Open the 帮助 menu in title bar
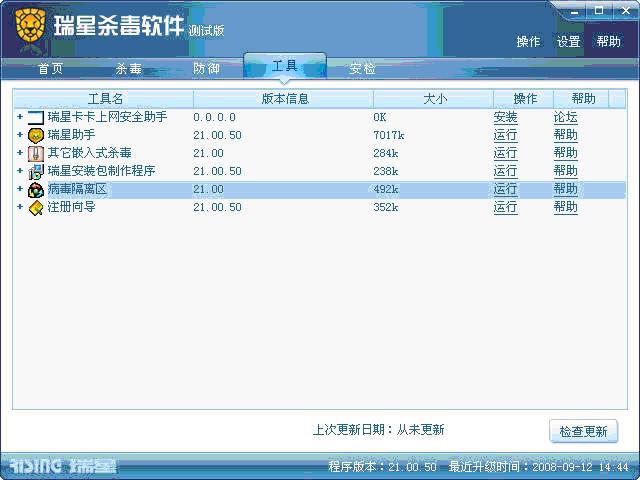Image resolution: width=640 pixels, height=480 pixels. (x=609, y=41)
